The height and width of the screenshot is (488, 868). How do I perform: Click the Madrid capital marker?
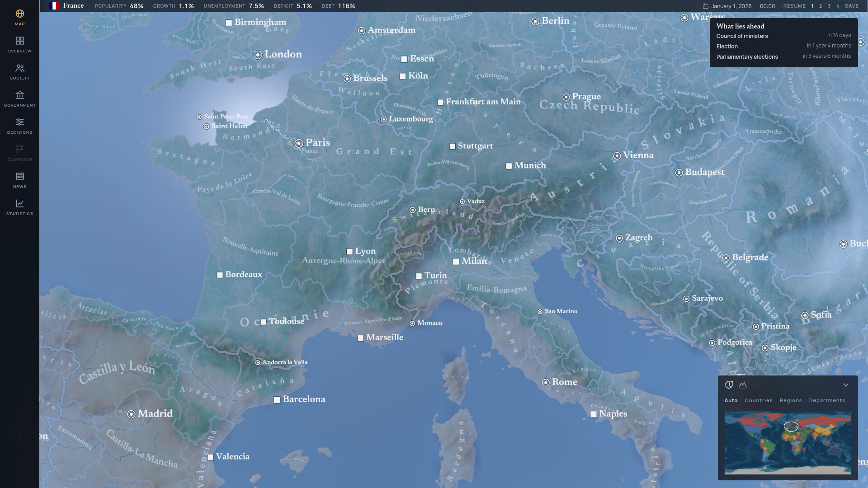(131, 414)
